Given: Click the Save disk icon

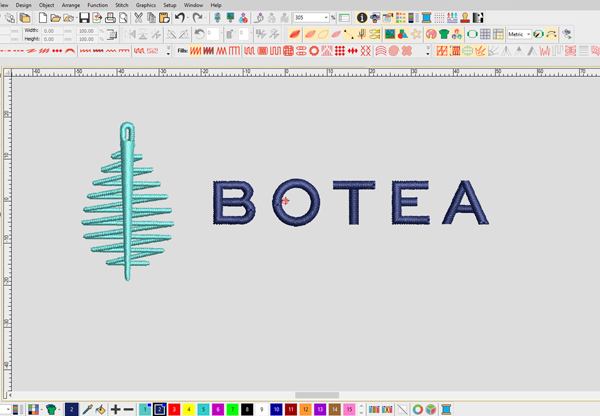Looking at the screenshot, I should [x=84, y=18].
